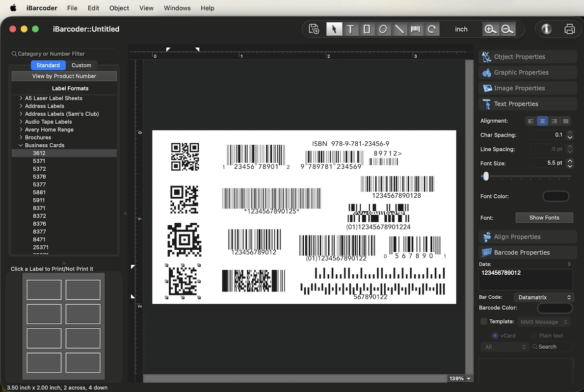Viewport: 584px width, 392px height.
Task: Open the Windows menu
Action: click(x=177, y=8)
